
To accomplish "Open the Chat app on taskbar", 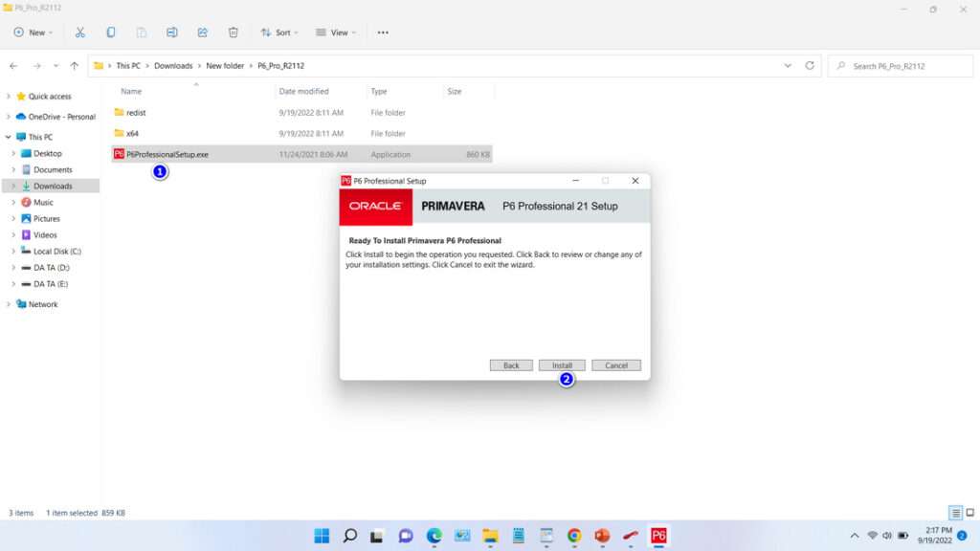I will (x=406, y=536).
